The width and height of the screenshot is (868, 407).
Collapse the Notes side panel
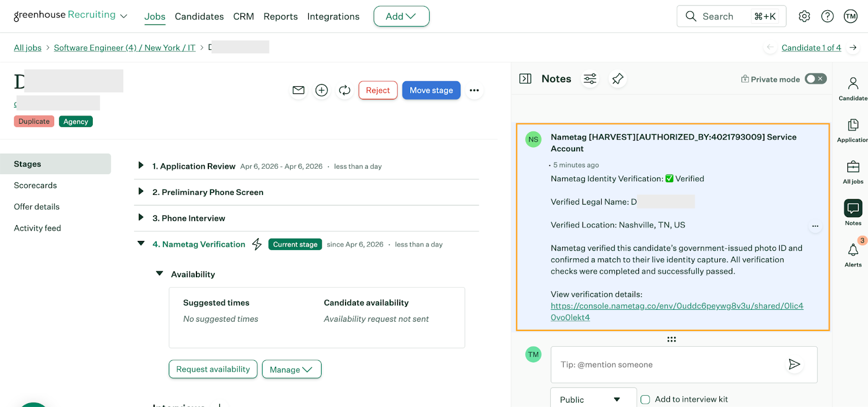525,79
